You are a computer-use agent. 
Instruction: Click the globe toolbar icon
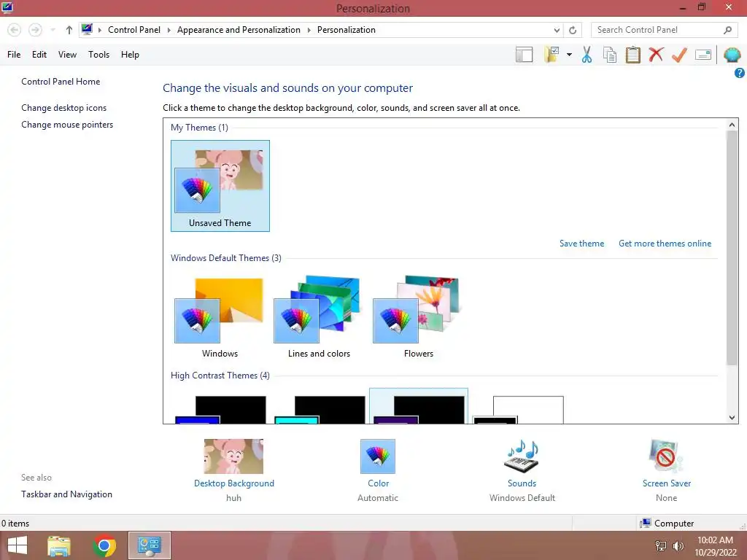click(732, 55)
